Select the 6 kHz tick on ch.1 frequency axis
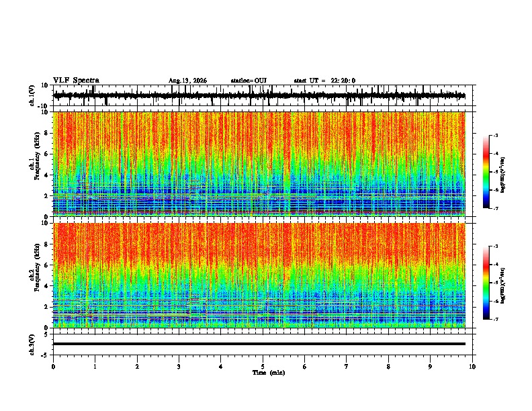Screen dimensions: 532x411 click(x=46, y=154)
